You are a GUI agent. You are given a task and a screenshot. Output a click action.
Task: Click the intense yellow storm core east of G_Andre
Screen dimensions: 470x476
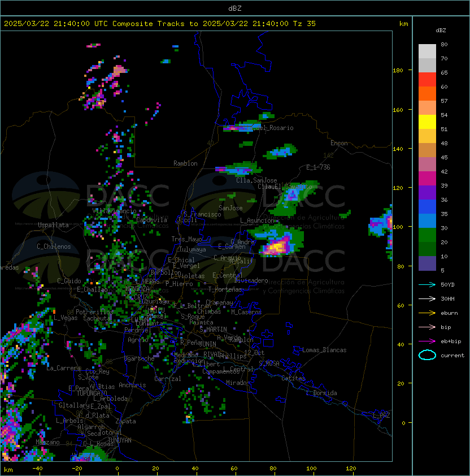coord(276,247)
